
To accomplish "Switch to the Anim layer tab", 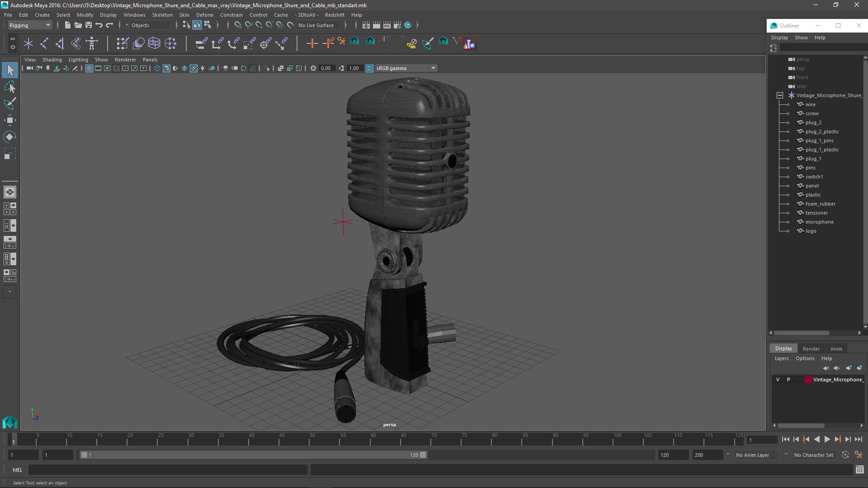I will (x=836, y=349).
